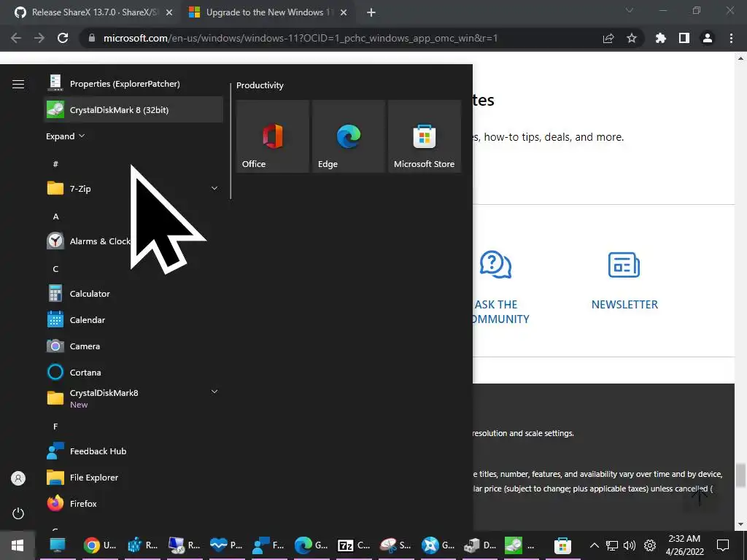Click the community chat bubble icon

click(495, 265)
